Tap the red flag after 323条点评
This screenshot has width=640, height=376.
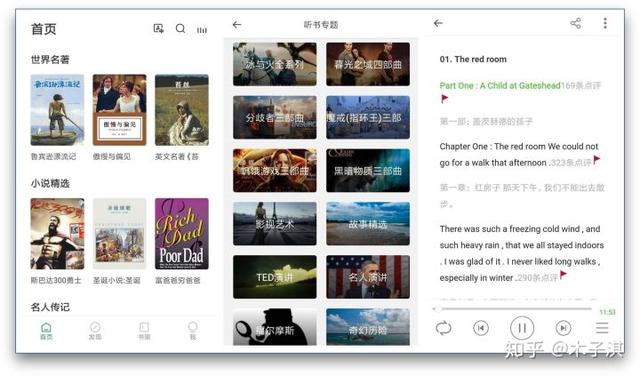[x=597, y=159]
